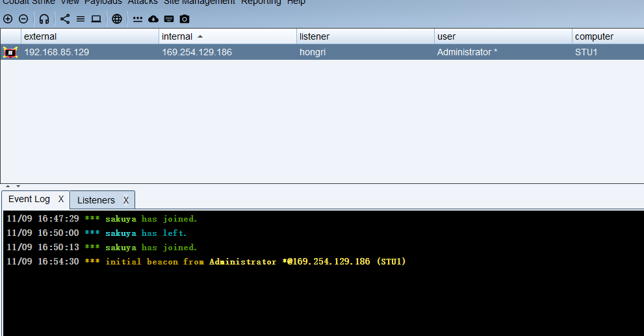644x336 pixels.
Task: Sort sessions by computer column header
Action: pyautogui.click(x=608, y=36)
